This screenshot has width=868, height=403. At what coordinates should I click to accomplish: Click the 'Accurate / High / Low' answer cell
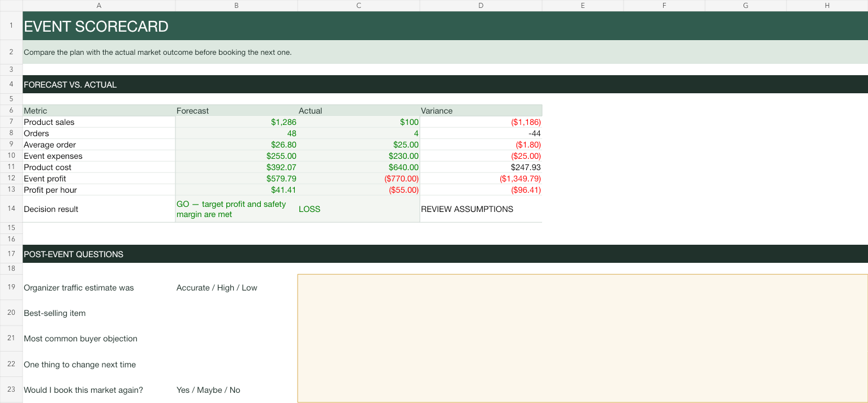click(237, 287)
